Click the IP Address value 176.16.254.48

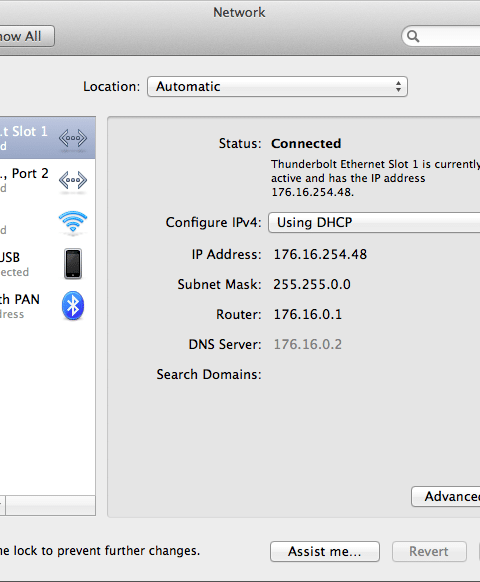click(320, 254)
